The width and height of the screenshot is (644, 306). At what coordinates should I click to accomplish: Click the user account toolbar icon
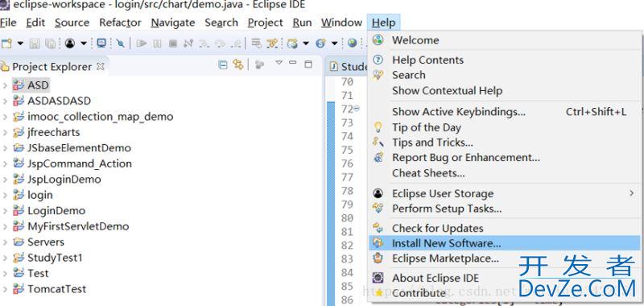click(70, 43)
